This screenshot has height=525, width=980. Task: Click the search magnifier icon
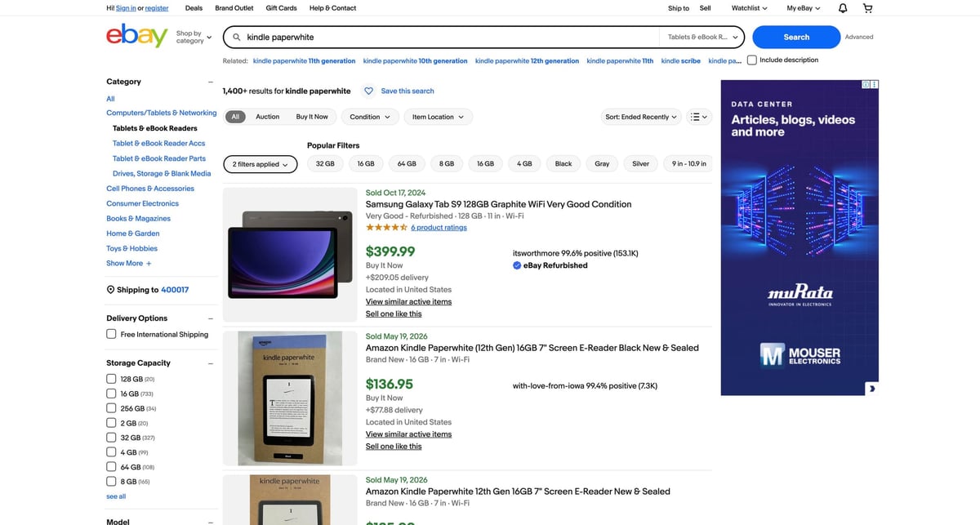pyautogui.click(x=237, y=37)
